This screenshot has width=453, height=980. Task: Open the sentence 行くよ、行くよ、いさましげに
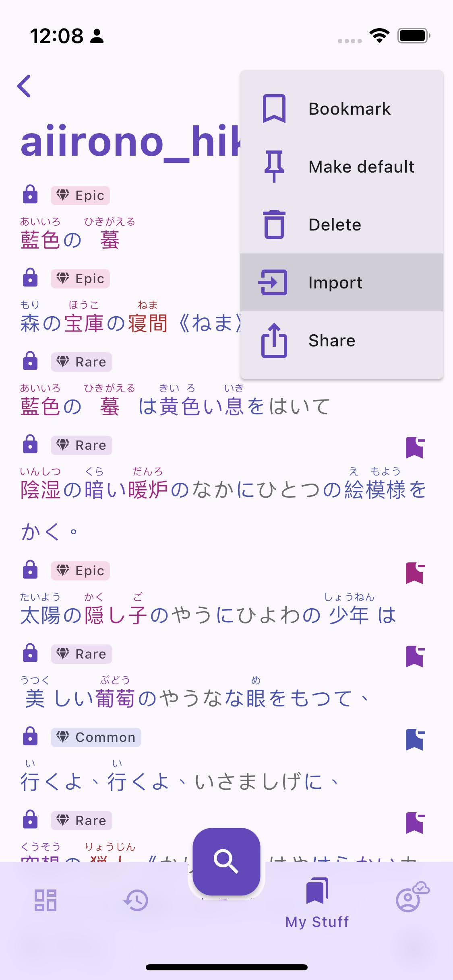(179, 782)
